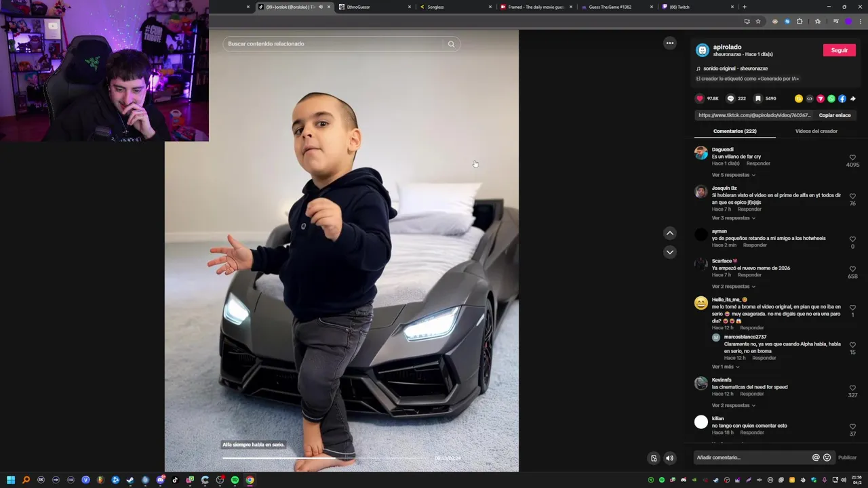Like Daguendi's comment
Screen dimensions: 868x488
point(853,157)
